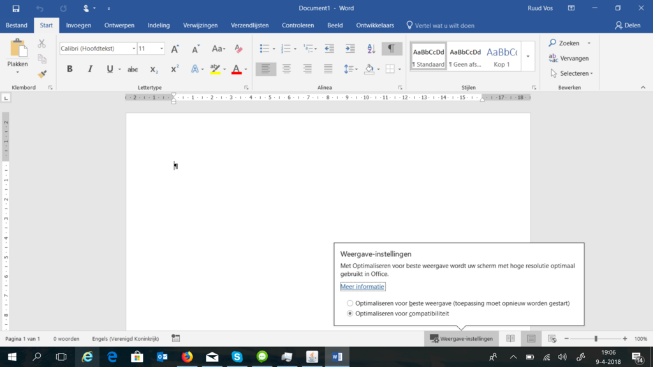Image resolution: width=653 pixels, height=367 pixels.
Task: Decrease paragraph indent
Action: [x=329, y=49]
